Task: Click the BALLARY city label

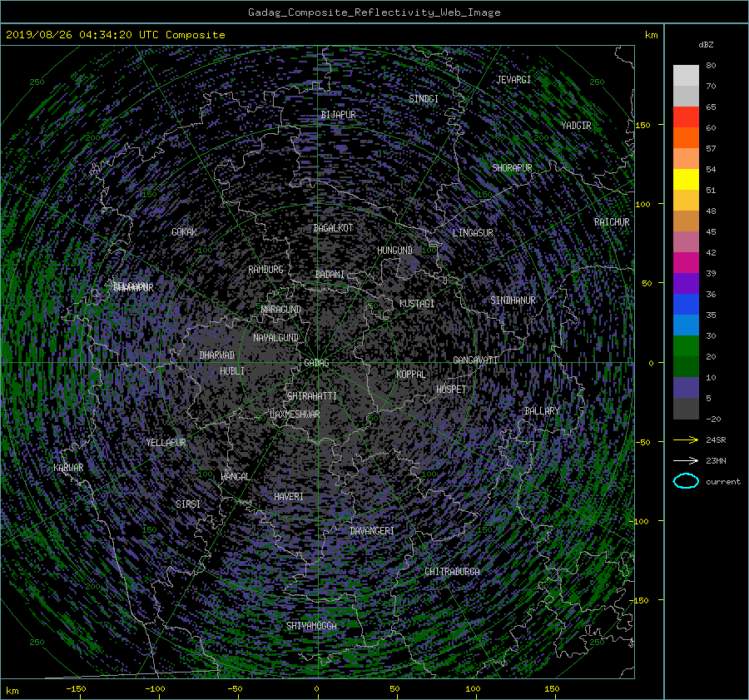Action: pyautogui.click(x=542, y=411)
